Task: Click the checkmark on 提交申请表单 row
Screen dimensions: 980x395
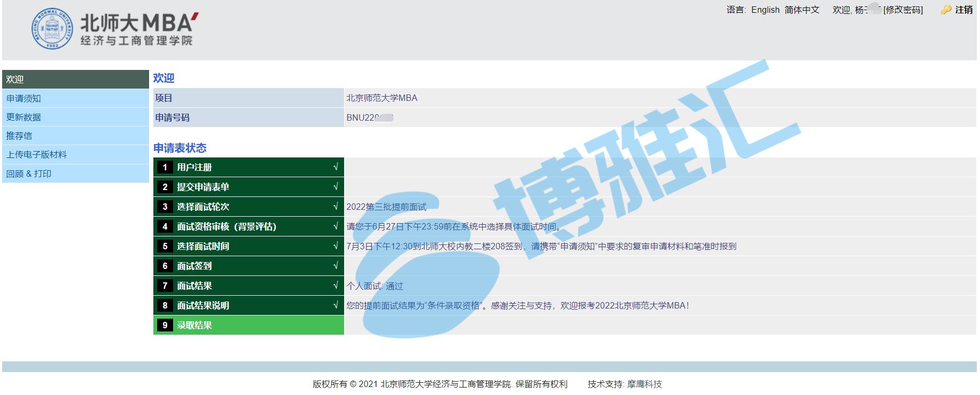Action: pos(336,187)
